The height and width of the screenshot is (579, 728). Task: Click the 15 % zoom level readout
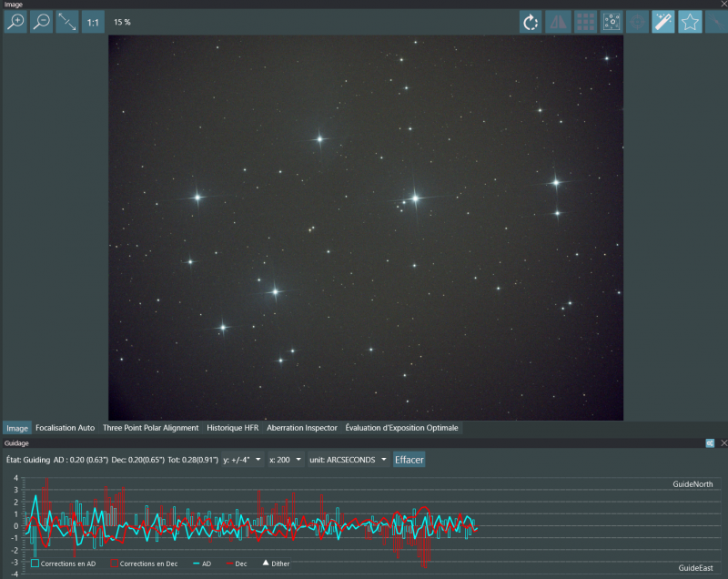pyautogui.click(x=122, y=22)
